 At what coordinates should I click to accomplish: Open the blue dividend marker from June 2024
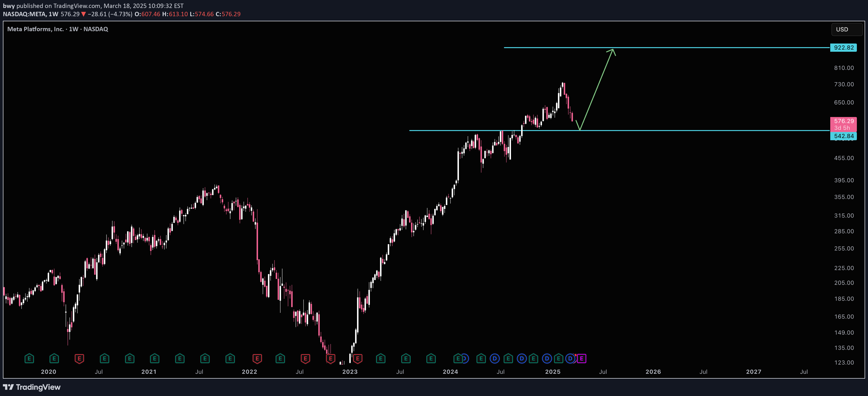495,359
